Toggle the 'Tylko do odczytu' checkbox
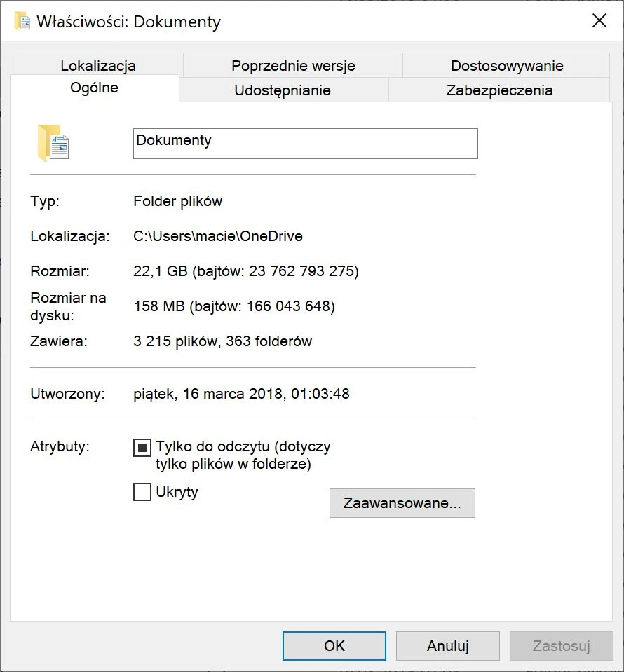The image size is (624, 672). 142,448
